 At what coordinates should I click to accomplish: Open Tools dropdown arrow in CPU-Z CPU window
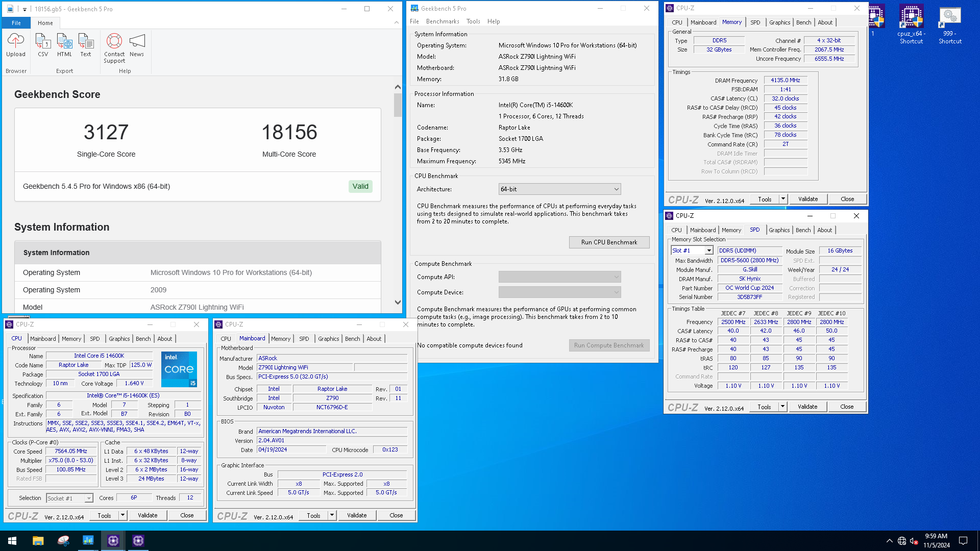pos(122,515)
